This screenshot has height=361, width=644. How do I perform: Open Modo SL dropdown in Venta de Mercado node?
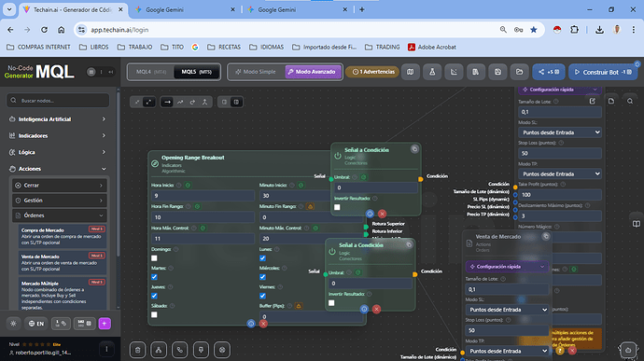[507, 310]
